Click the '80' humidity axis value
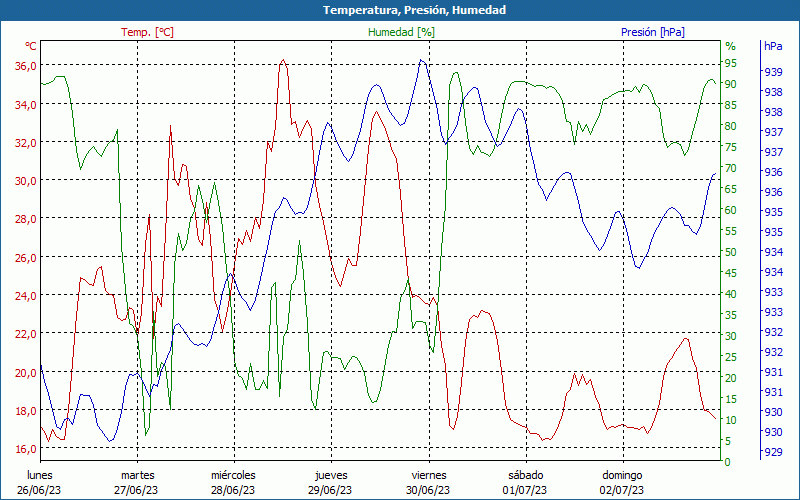This screenshot has height=500, width=800. 731,126
